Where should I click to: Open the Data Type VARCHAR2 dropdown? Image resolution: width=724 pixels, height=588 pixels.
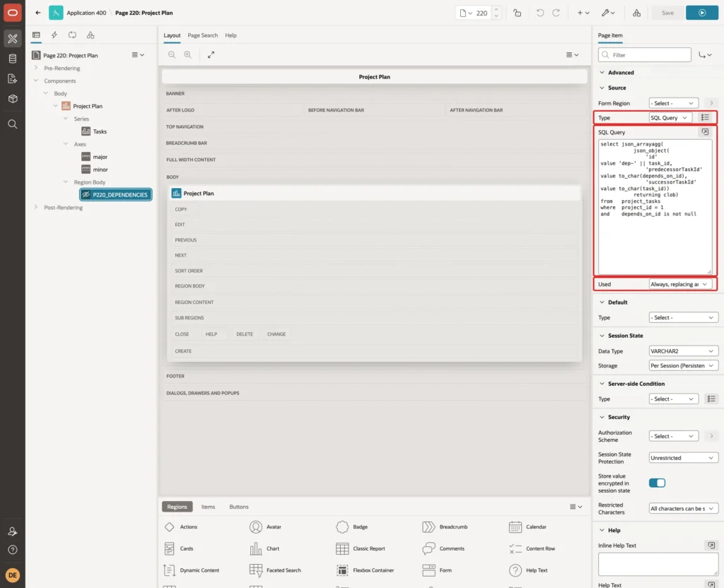tap(684, 351)
